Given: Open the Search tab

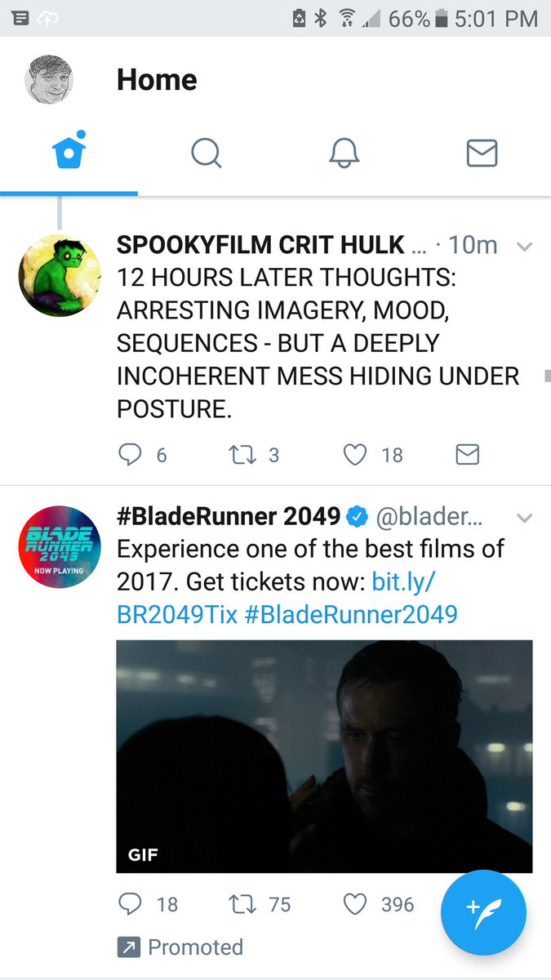Looking at the screenshot, I should click(x=207, y=152).
